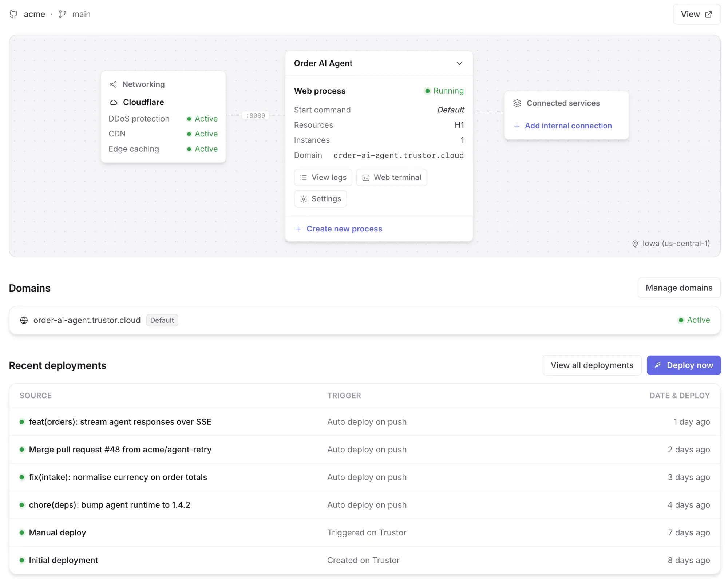
Task: Collapse the Order AI Agent chevron
Action: click(459, 63)
